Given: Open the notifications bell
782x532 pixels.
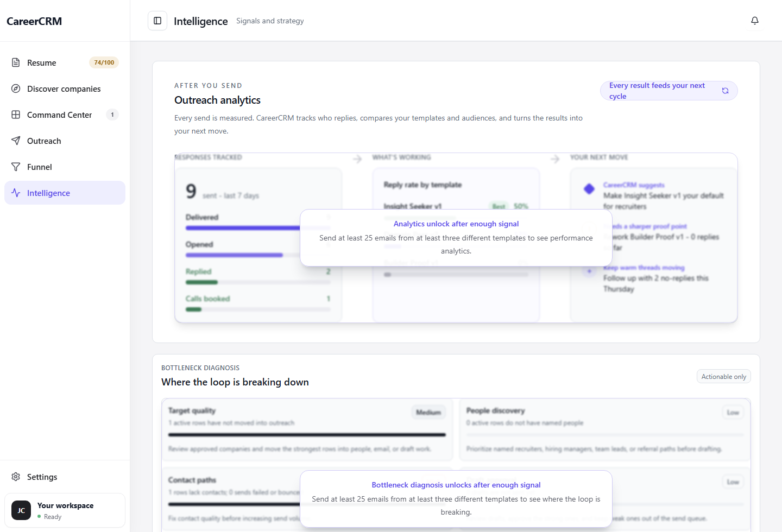Looking at the screenshot, I should (755, 21).
